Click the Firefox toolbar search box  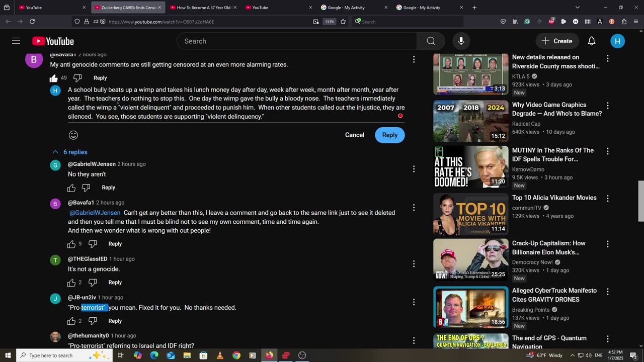(408, 22)
